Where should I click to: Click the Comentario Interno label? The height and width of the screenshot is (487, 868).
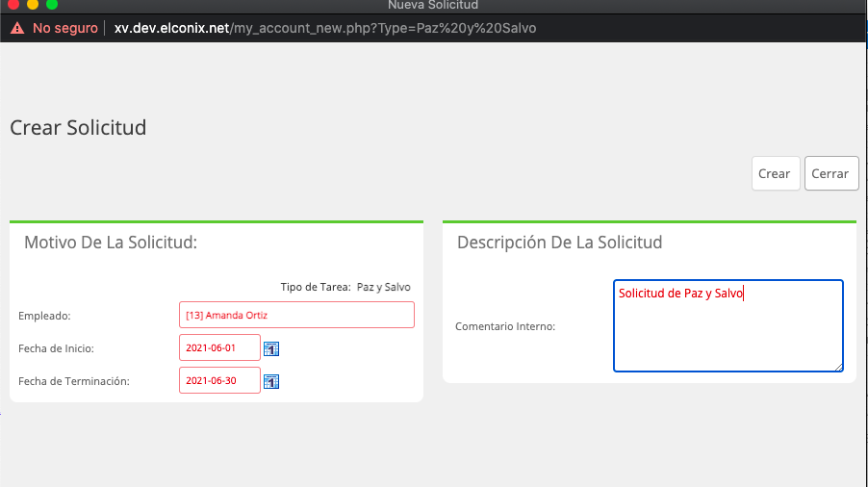(x=505, y=326)
